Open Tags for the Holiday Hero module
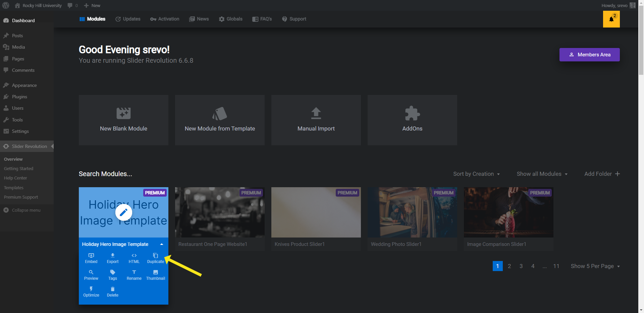Image resolution: width=644 pixels, height=313 pixels. coord(112,275)
